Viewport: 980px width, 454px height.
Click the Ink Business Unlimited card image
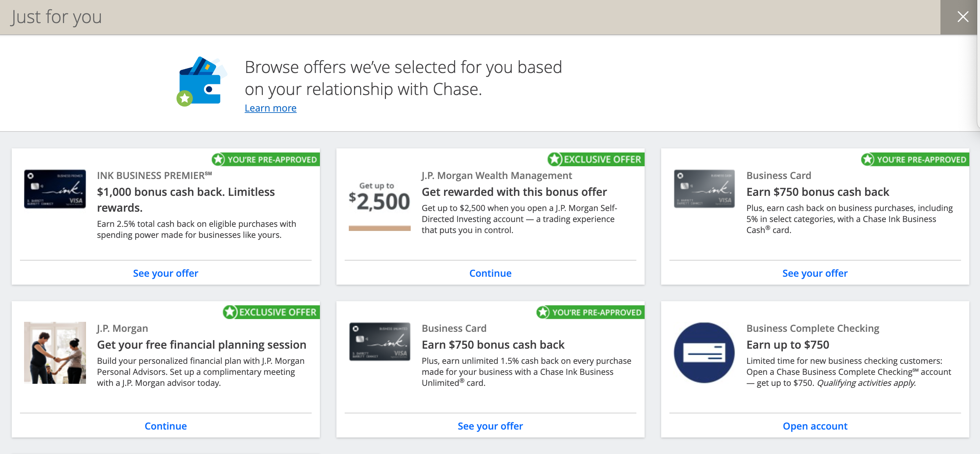point(379,341)
